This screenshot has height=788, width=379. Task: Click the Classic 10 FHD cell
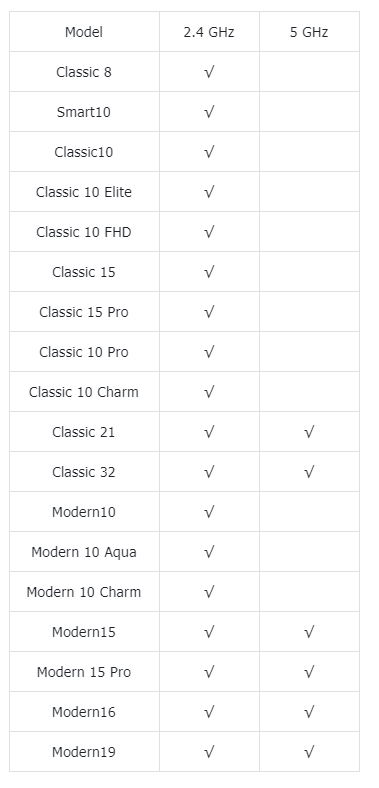pos(84,232)
